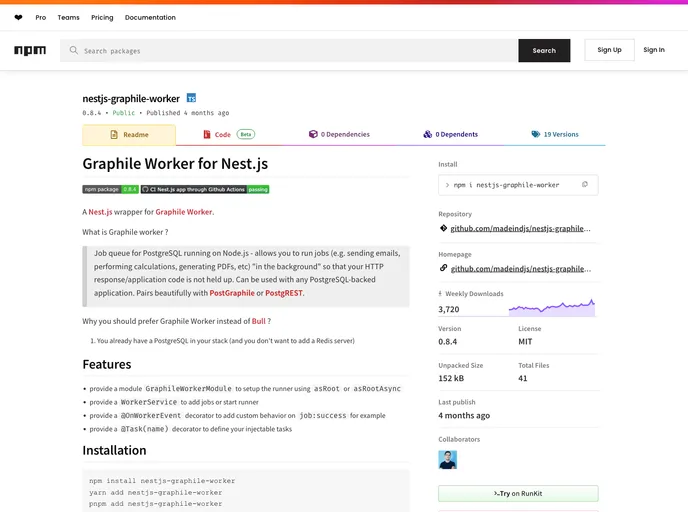Click the collaborator avatar thumbnail

[x=448, y=460]
